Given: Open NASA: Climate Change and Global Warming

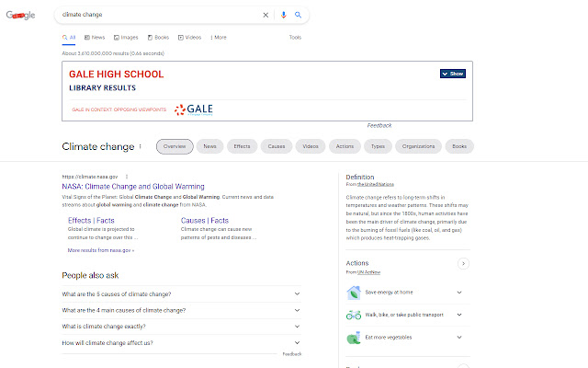Looking at the screenshot, I should click(133, 186).
